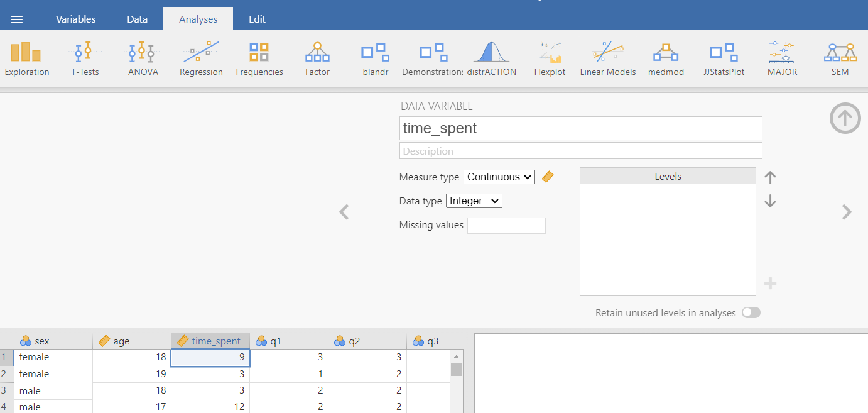Open the Factor analysis icon
This screenshot has width=868, height=413.
click(317, 59)
